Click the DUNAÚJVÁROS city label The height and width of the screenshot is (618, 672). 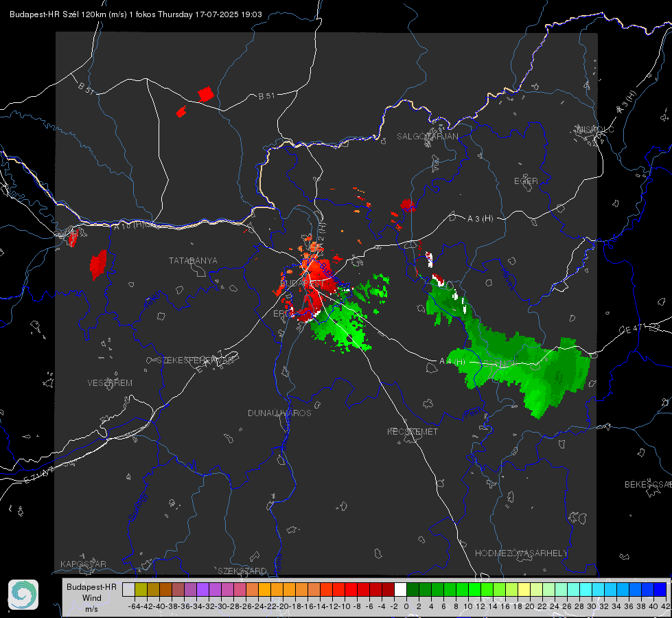tap(279, 413)
